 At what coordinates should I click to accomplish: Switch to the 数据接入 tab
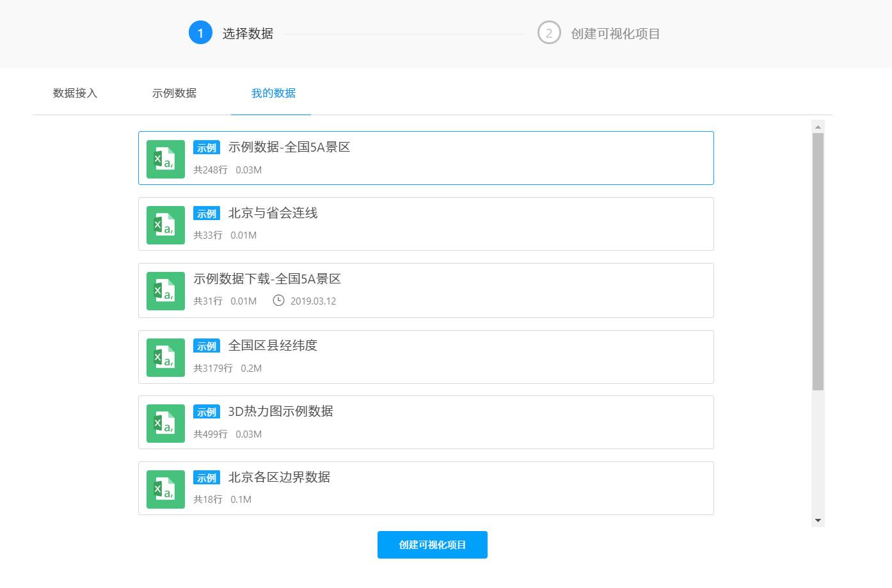coord(75,93)
